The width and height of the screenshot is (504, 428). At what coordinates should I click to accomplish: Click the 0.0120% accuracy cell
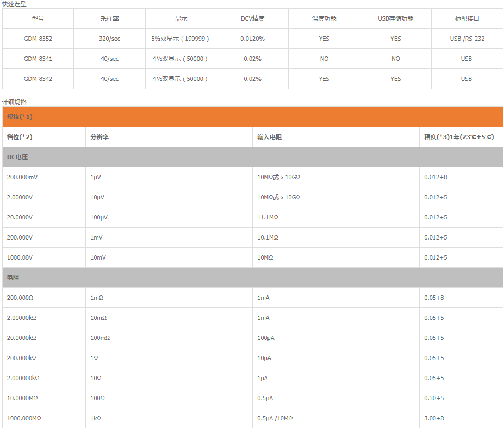tap(253, 39)
